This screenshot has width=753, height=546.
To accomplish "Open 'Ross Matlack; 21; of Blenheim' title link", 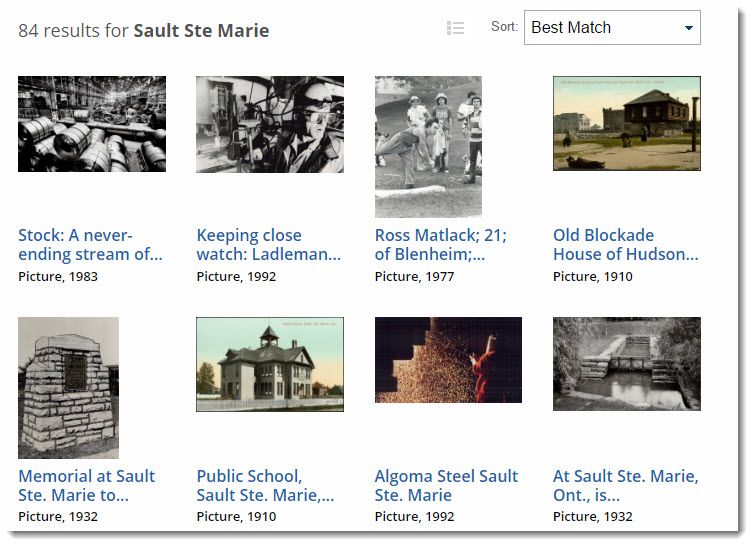I will [x=441, y=245].
